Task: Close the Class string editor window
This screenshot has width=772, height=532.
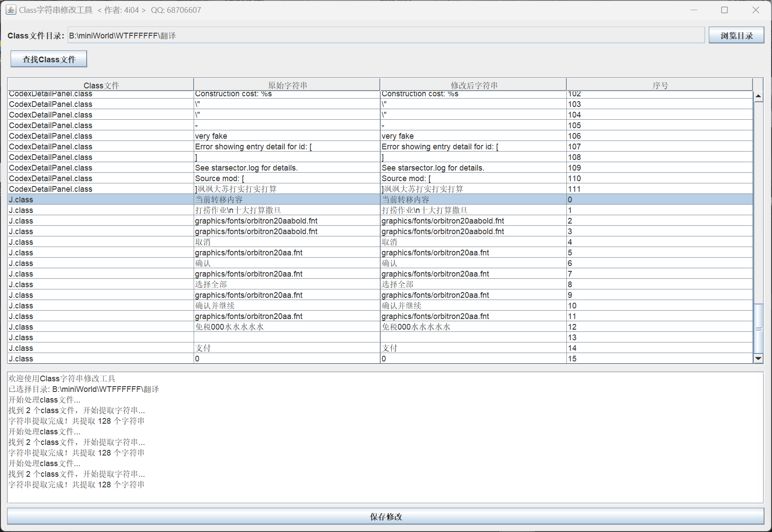Action: [x=756, y=10]
